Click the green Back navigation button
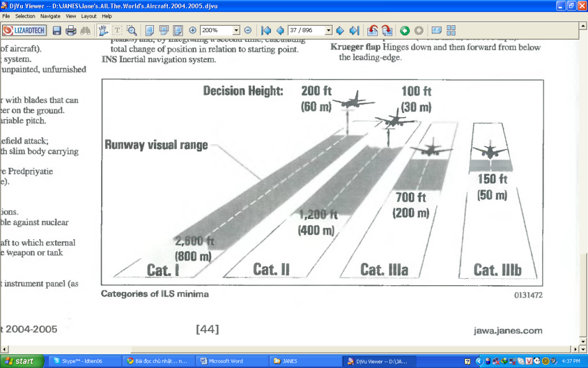The width and height of the screenshot is (588, 368). pyautogui.click(x=405, y=30)
